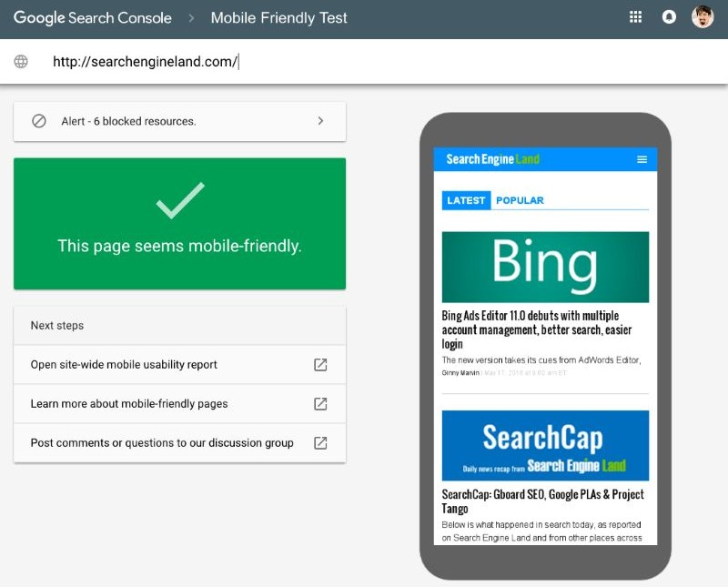Viewport: 728px width, 587px height.
Task: Click into the URL input field
Action: [363, 61]
